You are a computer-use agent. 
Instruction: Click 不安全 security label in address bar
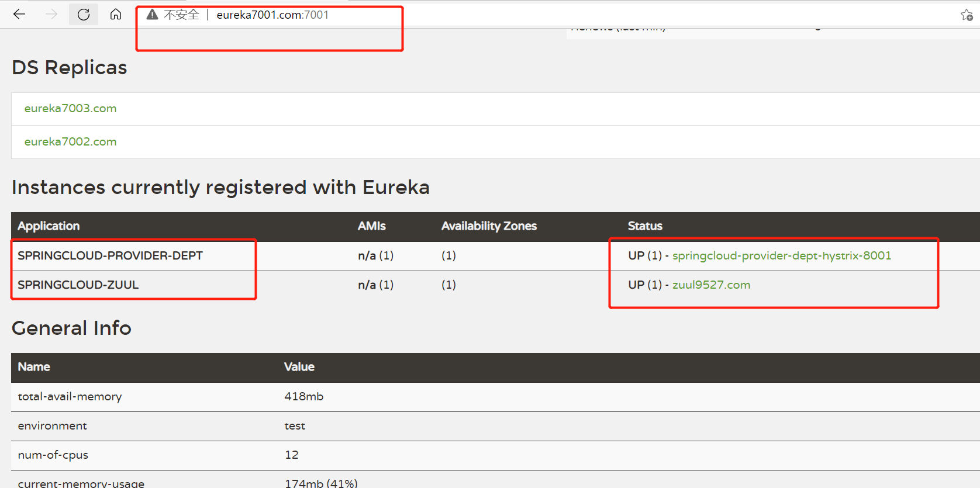(181, 15)
